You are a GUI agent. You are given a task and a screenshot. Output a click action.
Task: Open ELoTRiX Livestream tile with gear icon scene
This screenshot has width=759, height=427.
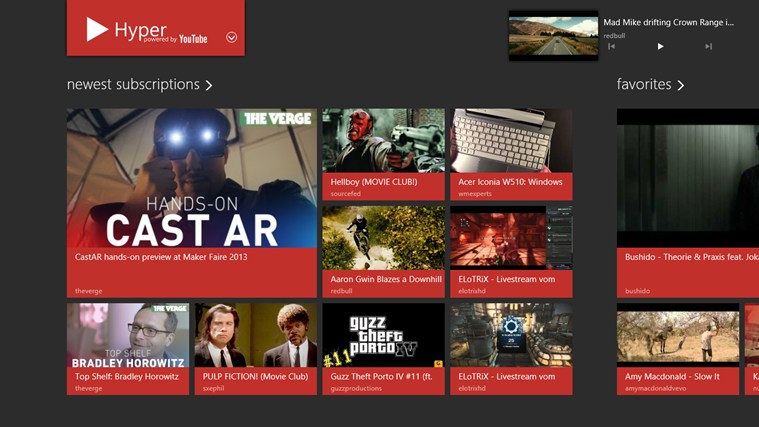511,349
